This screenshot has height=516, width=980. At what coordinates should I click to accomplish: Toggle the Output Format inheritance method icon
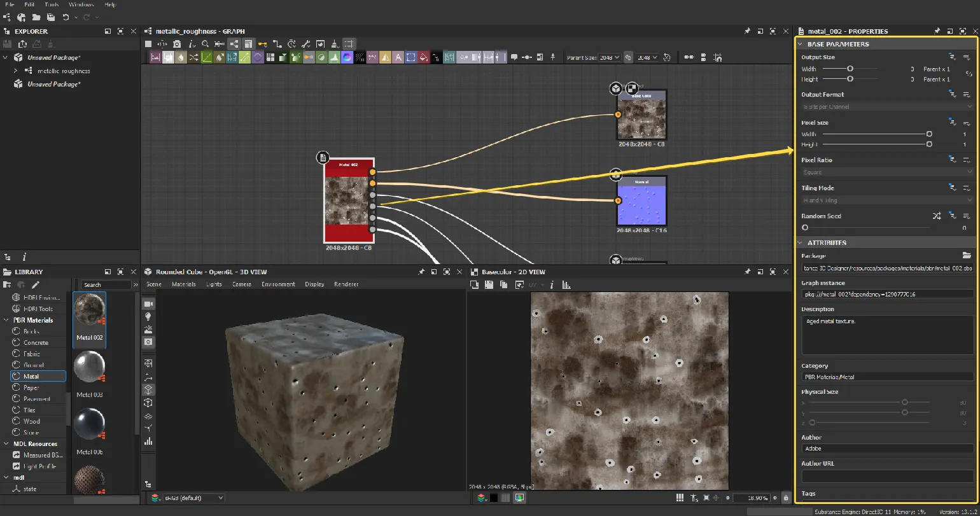pos(952,94)
